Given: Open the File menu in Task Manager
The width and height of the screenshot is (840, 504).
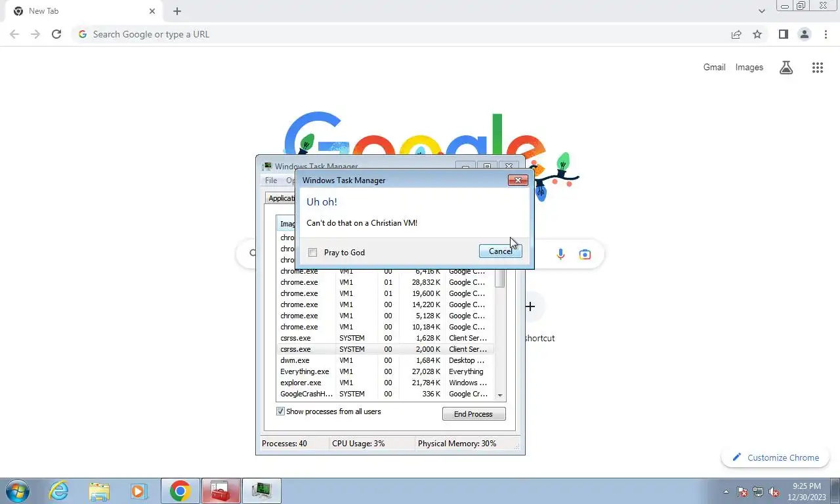Looking at the screenshot, I should click(271, 180).
